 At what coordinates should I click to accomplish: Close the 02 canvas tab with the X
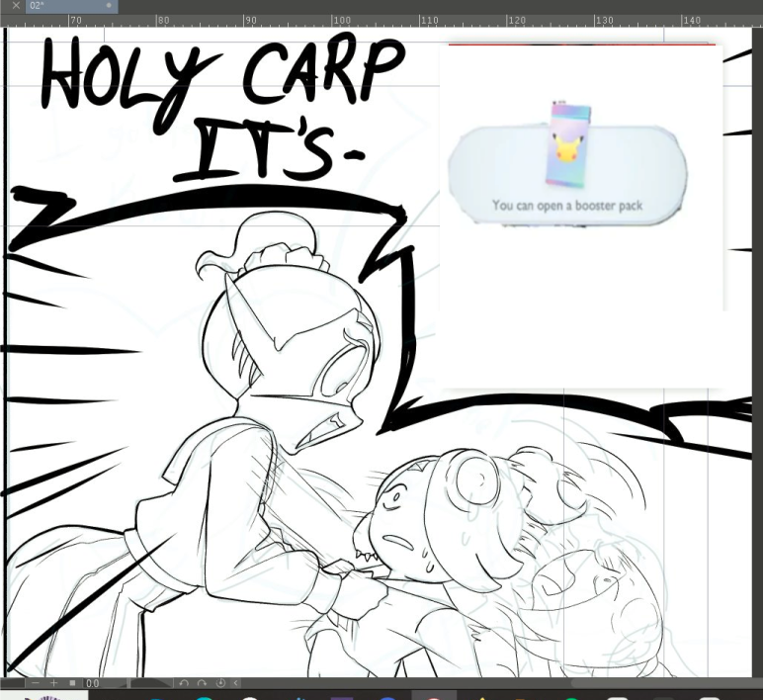(16, 6)
